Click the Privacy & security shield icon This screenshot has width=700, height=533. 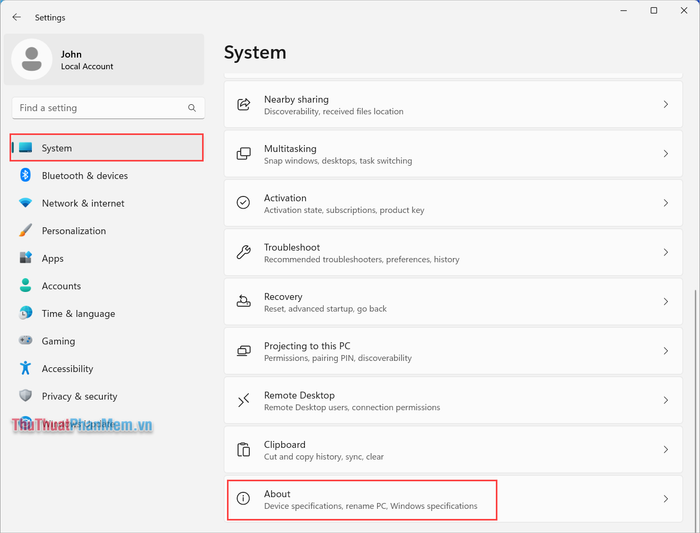pyautogui.click(x=25, y=396)
